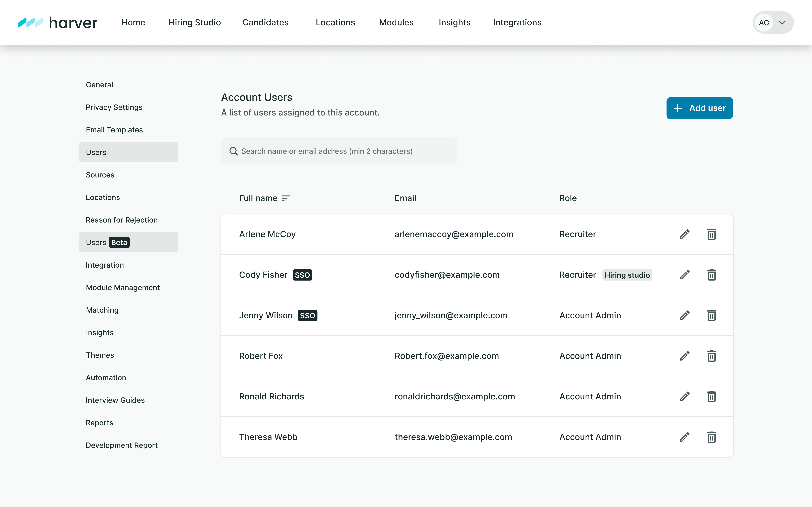This screenshot has width=812, height=507.
Task: Click the user search field
Action: 339,151
